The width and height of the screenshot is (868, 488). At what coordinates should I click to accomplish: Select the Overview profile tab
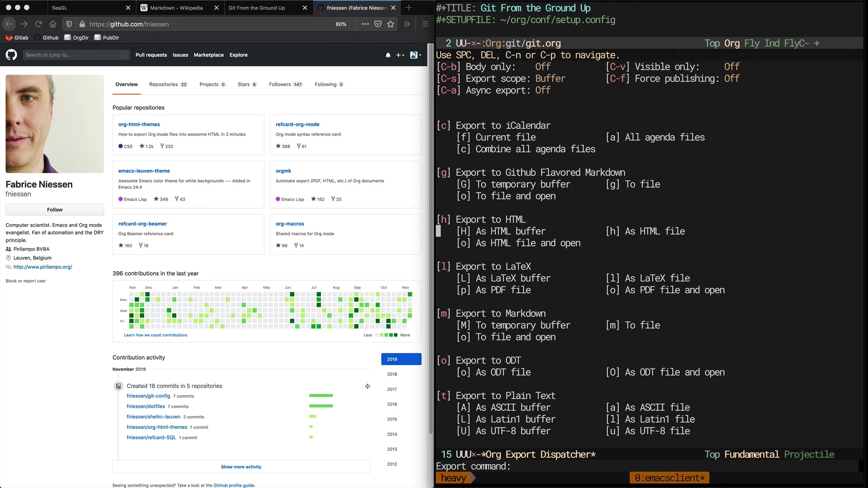[x=127, y=84]
